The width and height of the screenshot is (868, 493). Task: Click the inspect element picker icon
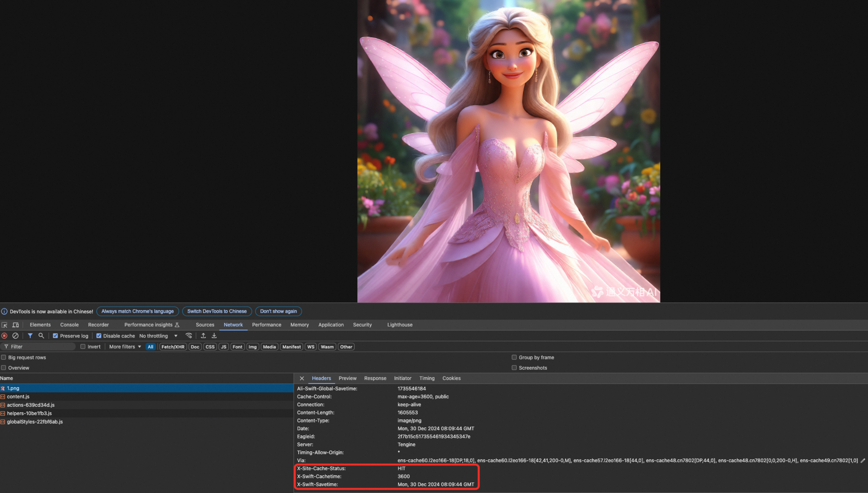4,325
